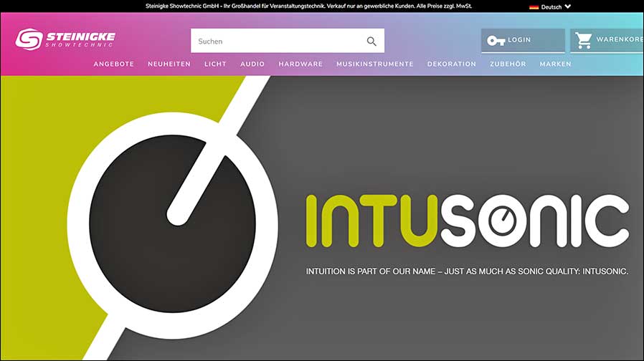644x361 pixels.
Task: Open the Licht category menu
Action: (x=215, y=64)
